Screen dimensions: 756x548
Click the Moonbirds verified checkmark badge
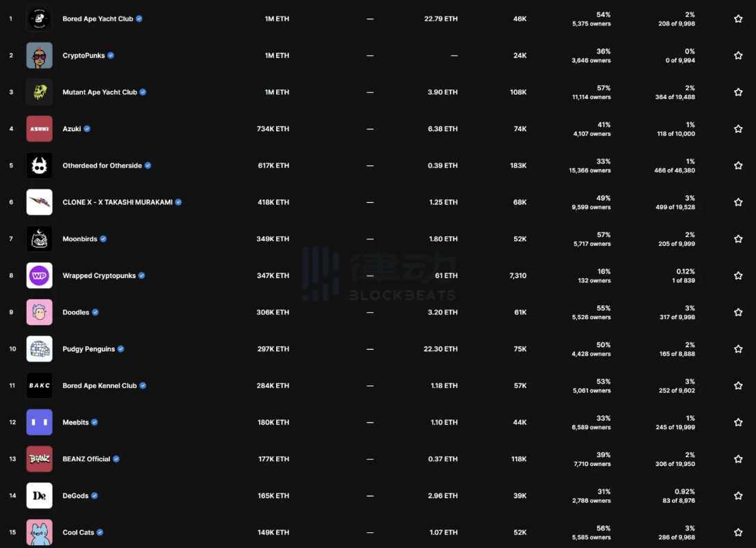click(103, 238)
